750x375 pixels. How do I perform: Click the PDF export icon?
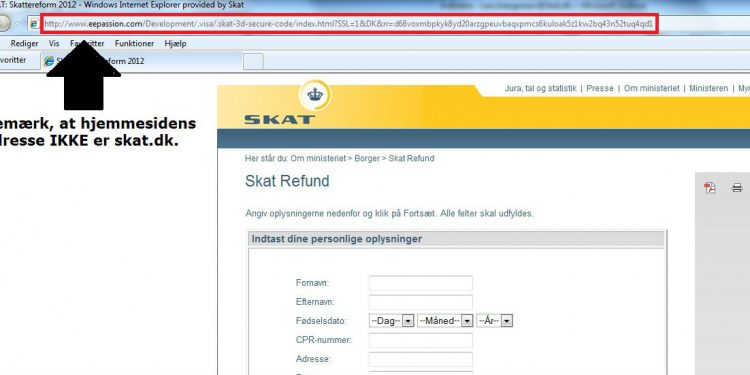click(x=710, y=188)
